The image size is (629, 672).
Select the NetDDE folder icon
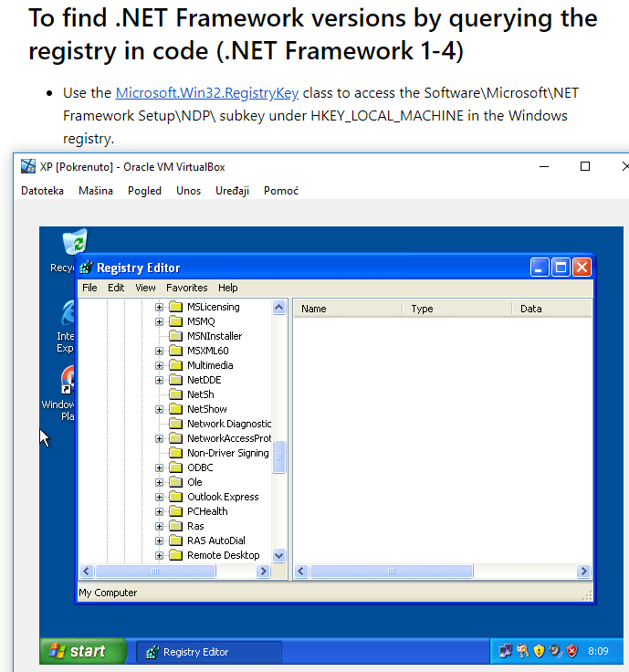tap(175, 380)
